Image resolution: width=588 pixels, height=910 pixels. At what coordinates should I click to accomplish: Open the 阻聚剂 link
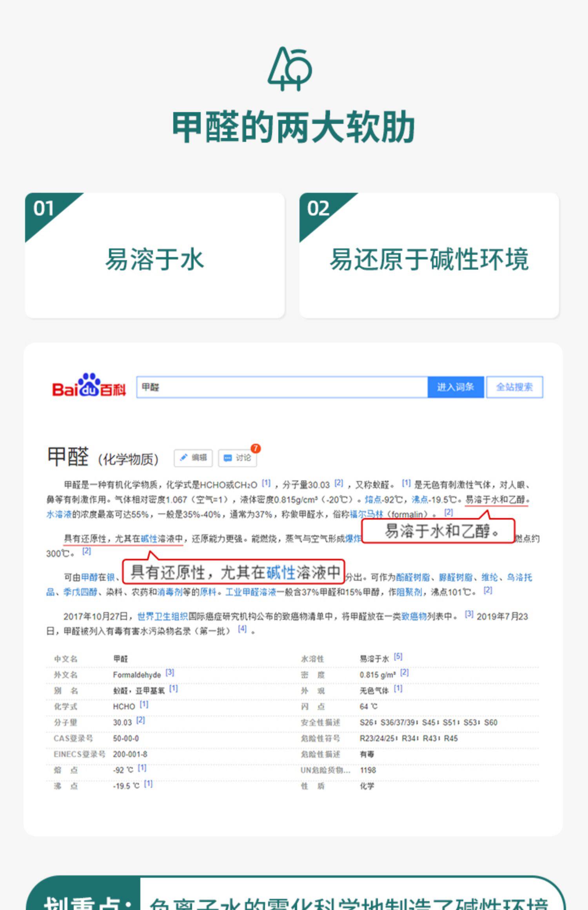409,592
